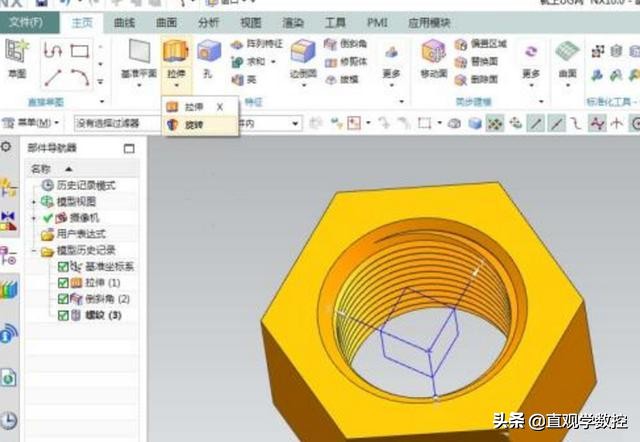Click the rectangle selection icon in selection bar
The width and height of the screenshot is (640, 442).
click(x=424, y=123)
